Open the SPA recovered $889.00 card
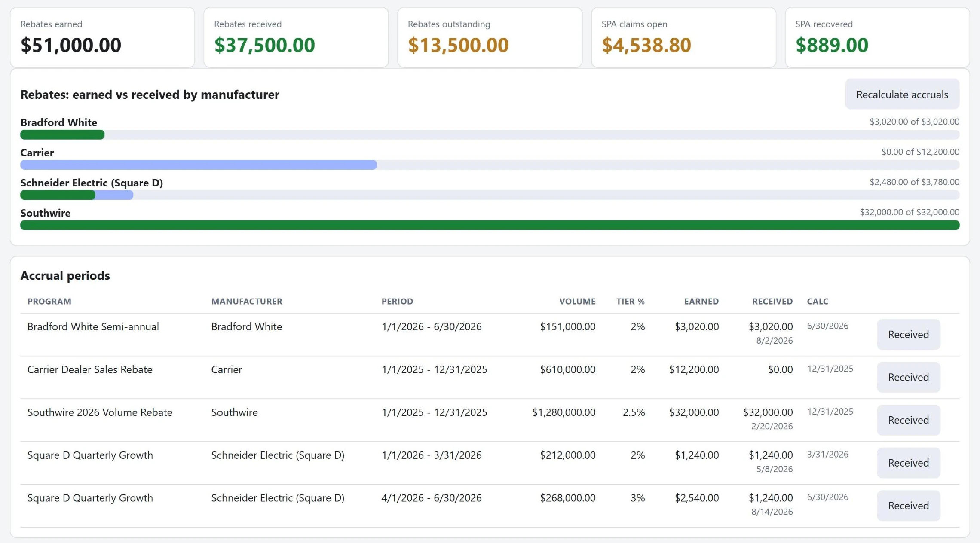Screen dimensions: 980x543 877,37
